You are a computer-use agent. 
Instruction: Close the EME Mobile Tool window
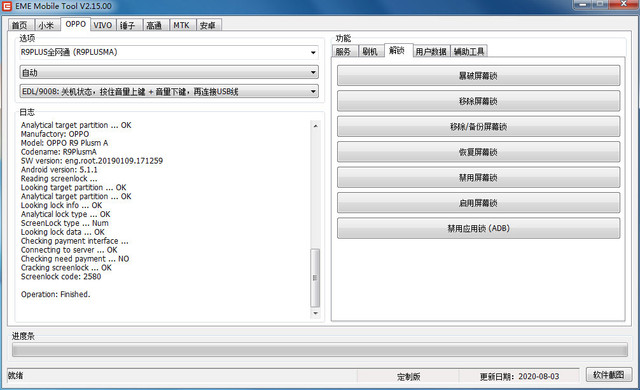[x=624, y=4]
